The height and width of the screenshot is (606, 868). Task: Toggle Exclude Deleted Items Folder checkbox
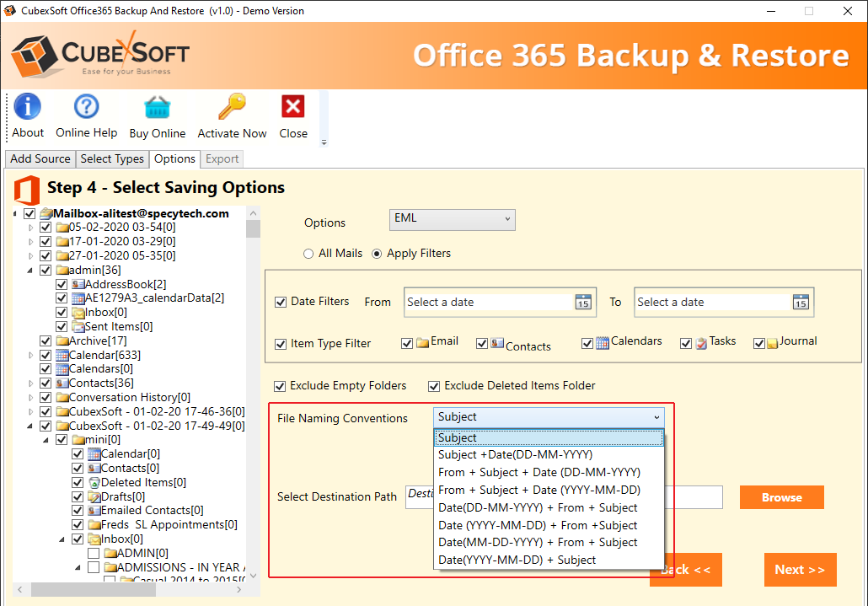pyautogui.click(x=434, y=386)
